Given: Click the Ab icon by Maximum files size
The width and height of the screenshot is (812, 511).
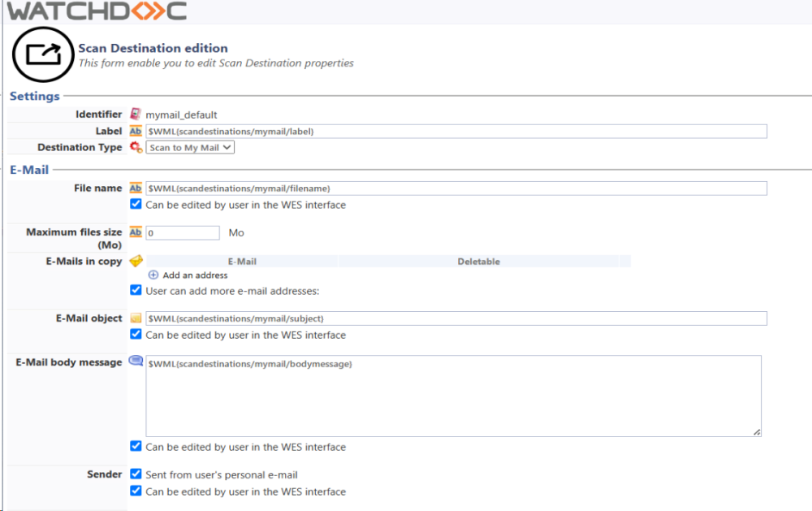Looking at the screenshot, I should [136, 232].
